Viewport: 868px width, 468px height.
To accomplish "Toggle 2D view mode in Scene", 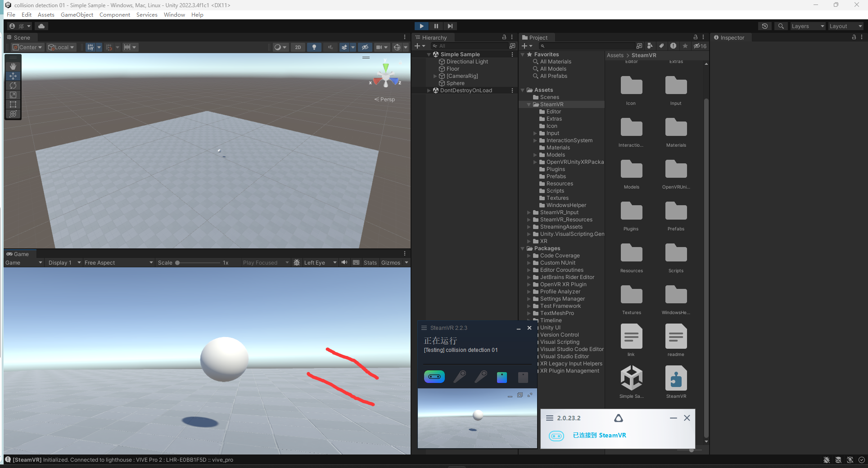I will [x=298, y=47].
